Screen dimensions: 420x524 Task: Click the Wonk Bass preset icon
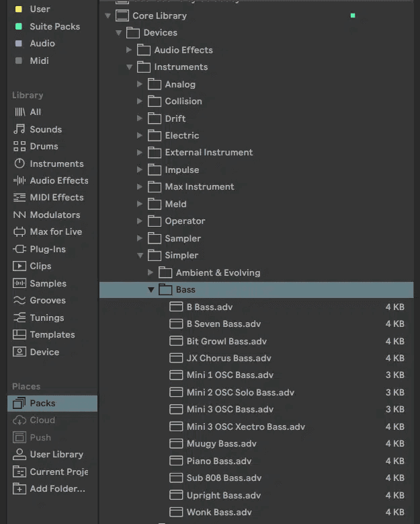[176, 512]
